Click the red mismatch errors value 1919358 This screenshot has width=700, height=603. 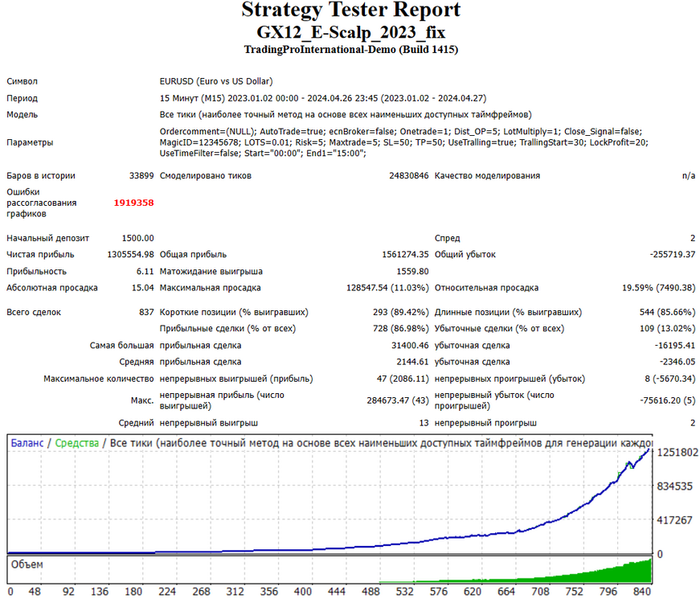tap(133, 203)
